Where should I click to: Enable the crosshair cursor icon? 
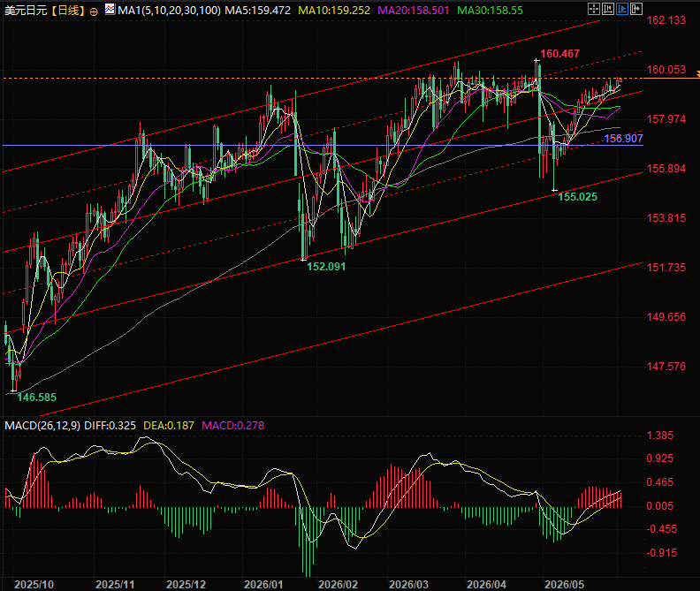[x=594, y=9]
